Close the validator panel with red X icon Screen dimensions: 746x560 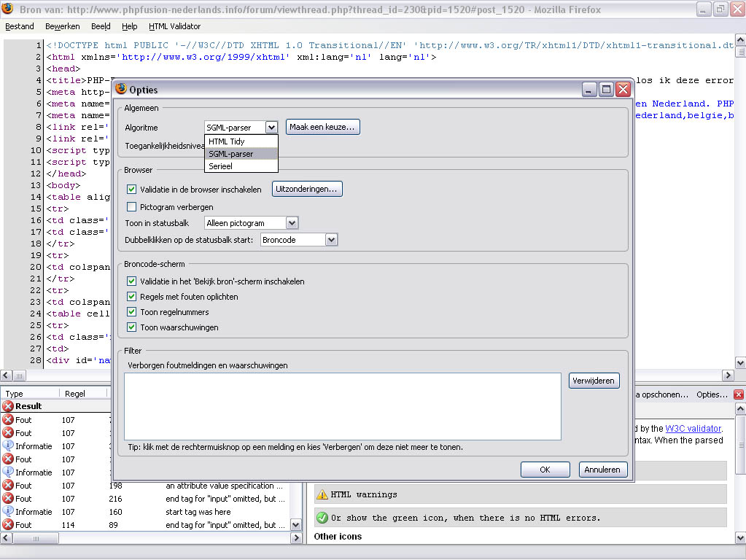[739, 394]
